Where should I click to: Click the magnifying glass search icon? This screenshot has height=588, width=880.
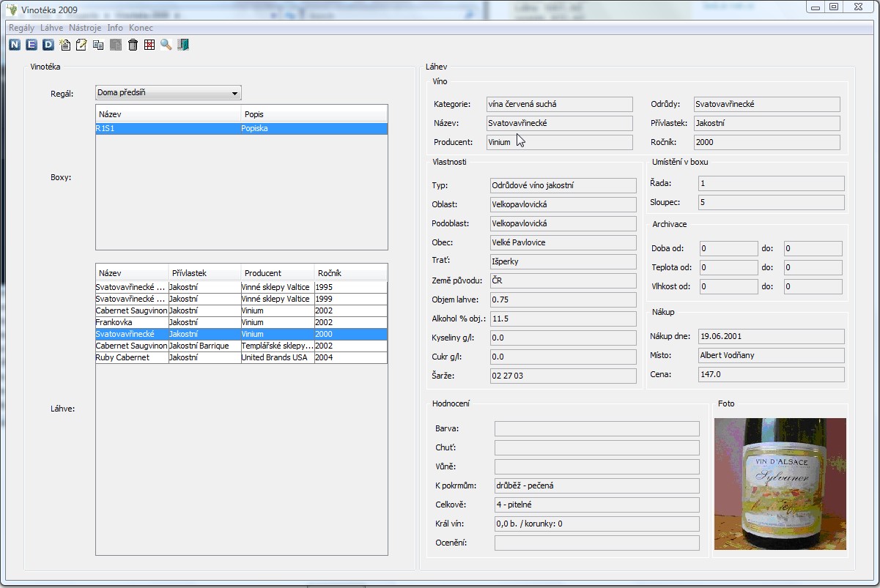(x=166, y=45)
